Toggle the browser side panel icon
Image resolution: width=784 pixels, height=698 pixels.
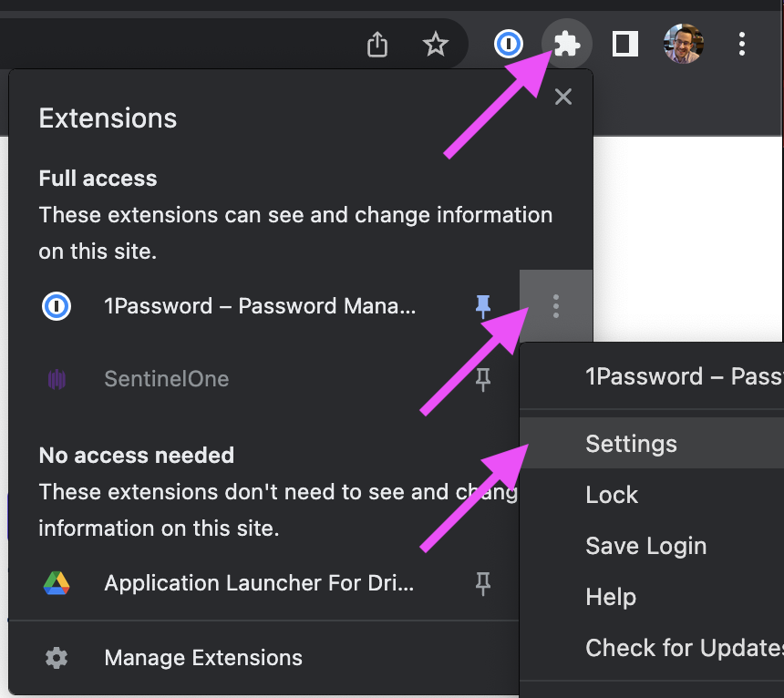625,44
